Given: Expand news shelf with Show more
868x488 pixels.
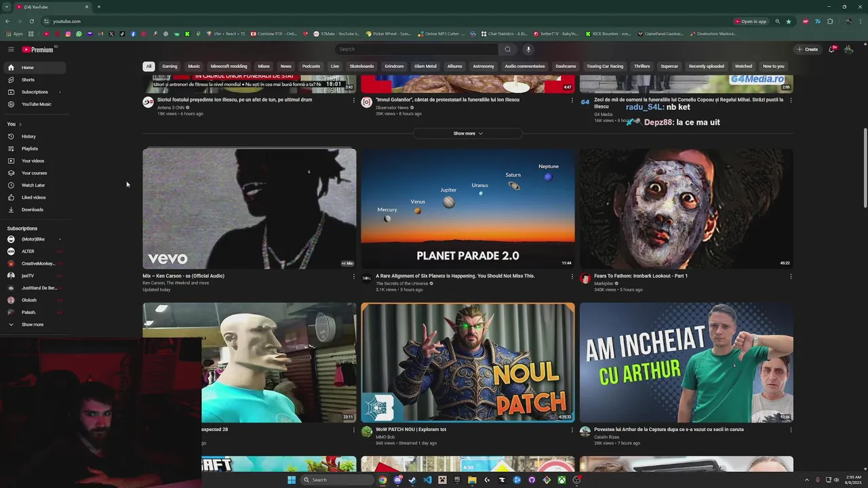Looking at the screenshot, I should (468, 134).
